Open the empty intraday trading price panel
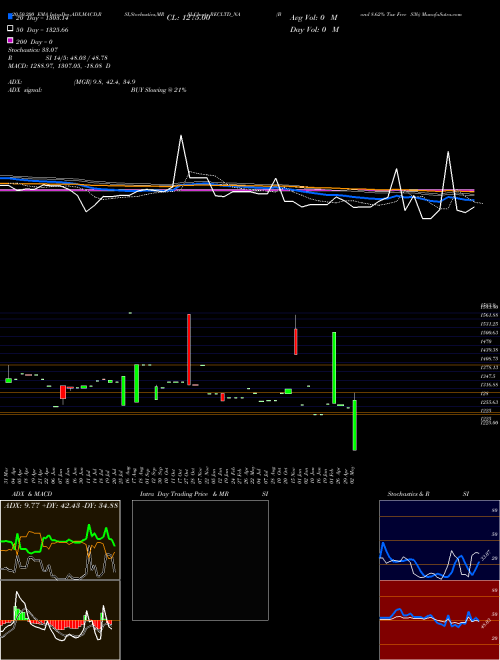Viewport: 500px width, 660px height. 200,560
